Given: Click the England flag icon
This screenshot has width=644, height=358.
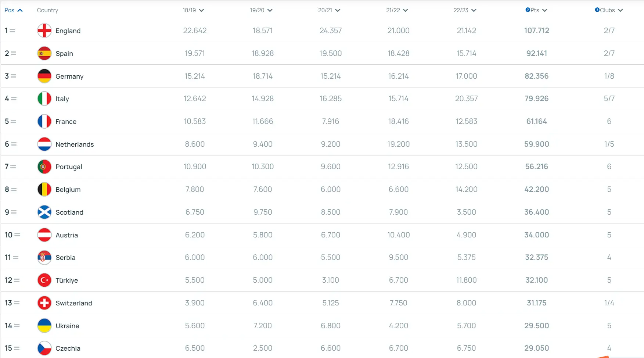Looking at the screenshot, I should point(44,31).
